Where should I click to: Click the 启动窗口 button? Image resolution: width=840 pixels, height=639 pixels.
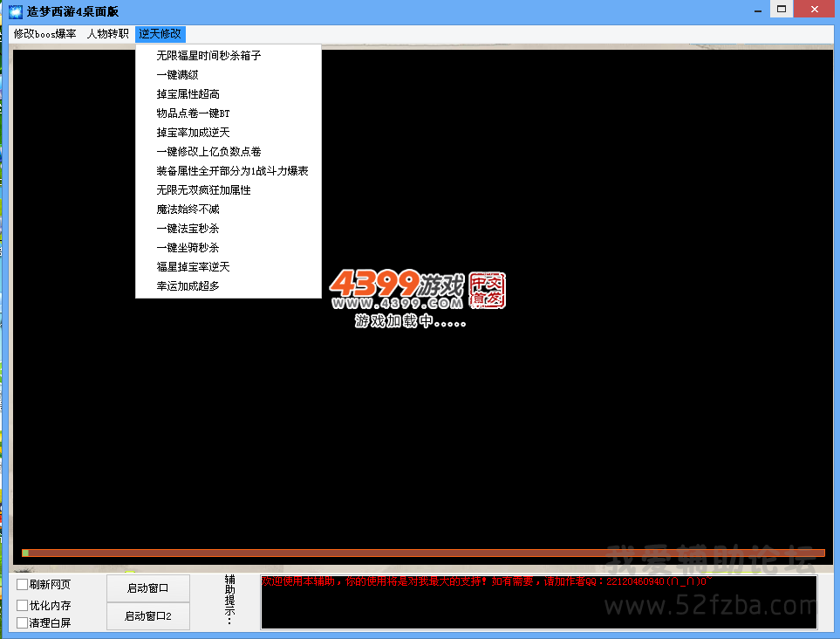(148, 588)
